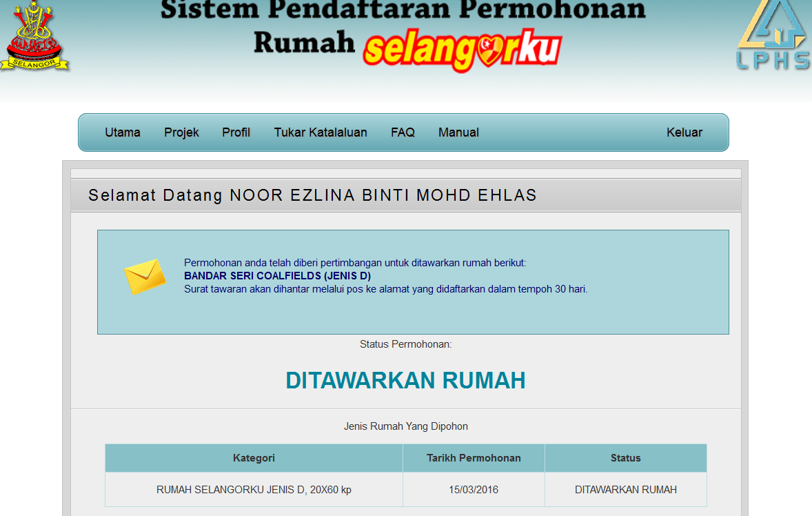Open Tukar Katalaluan page
Image resolution: width=812 pixels, height=516 pixels.
pos(321,132)
